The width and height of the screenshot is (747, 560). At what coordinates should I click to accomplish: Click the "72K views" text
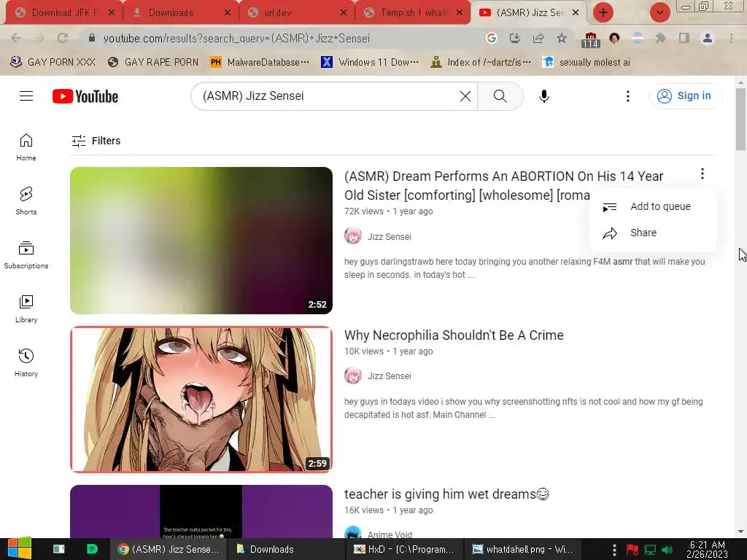pos(364,211)
